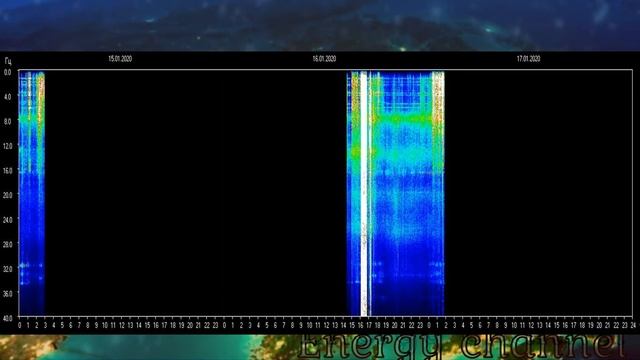Viewport: 640px width, 360px height.
Task: Select the 20.0 frequency axis label
Action: [7, 195]
